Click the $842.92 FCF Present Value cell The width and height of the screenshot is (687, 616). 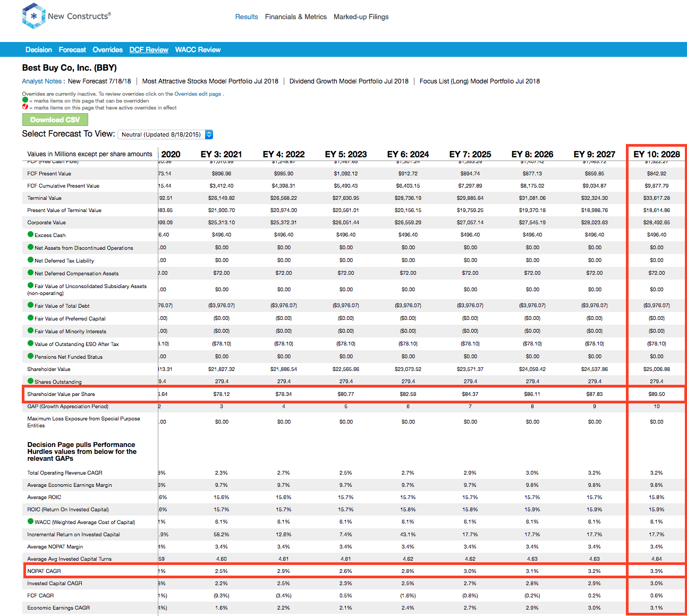[x=657, y=173]
